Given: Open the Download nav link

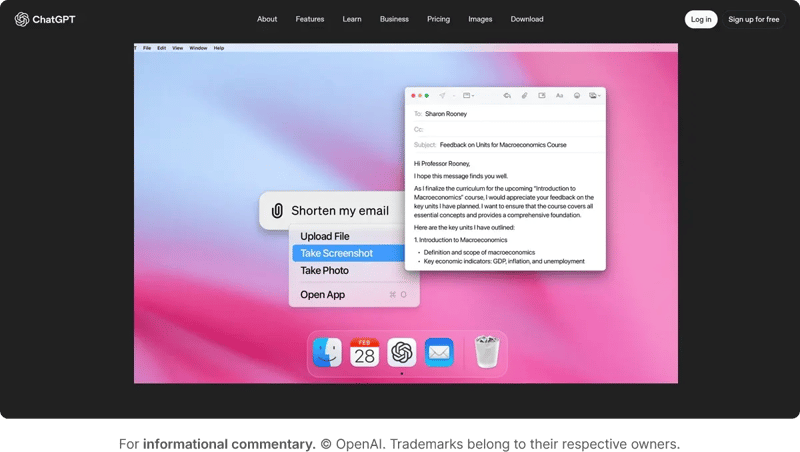Looking at the screenshot, I should pos(527,19).
